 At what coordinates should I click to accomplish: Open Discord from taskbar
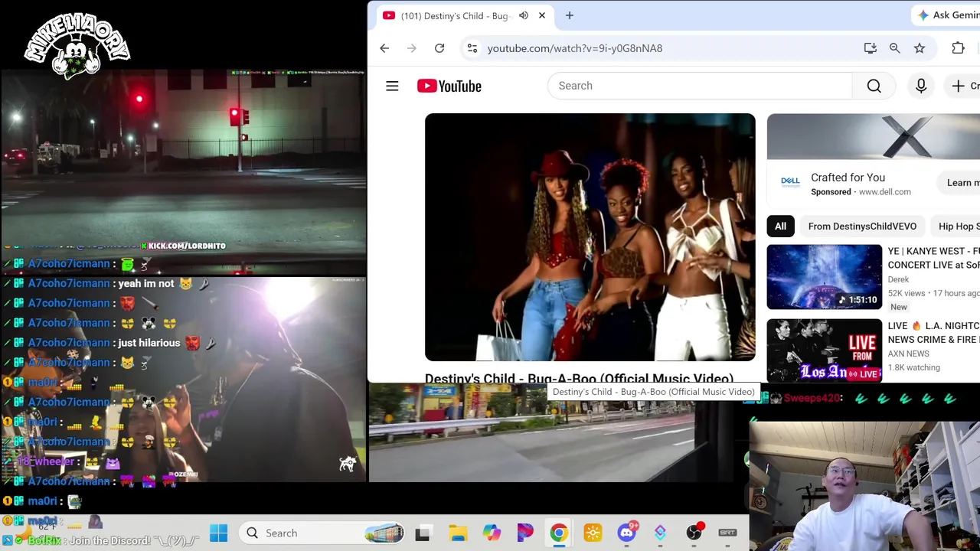pos(627,533)
